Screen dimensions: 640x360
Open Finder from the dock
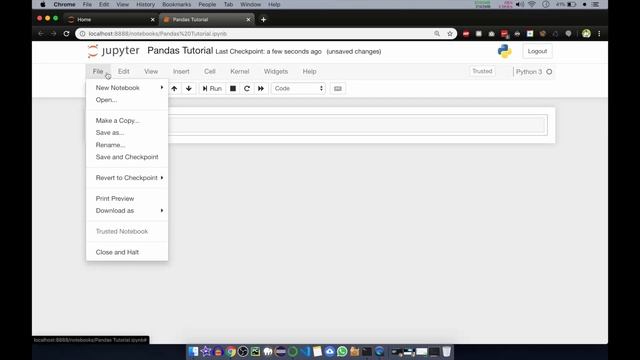point(193,351)
